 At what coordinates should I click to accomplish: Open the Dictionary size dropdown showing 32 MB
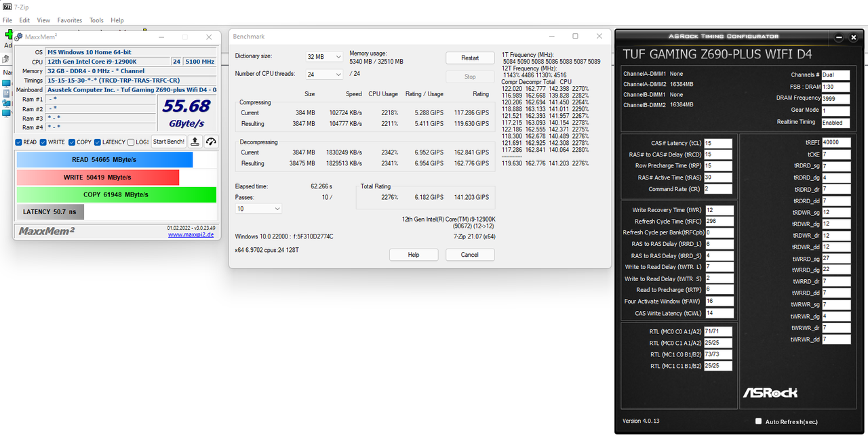coord(324,57)
